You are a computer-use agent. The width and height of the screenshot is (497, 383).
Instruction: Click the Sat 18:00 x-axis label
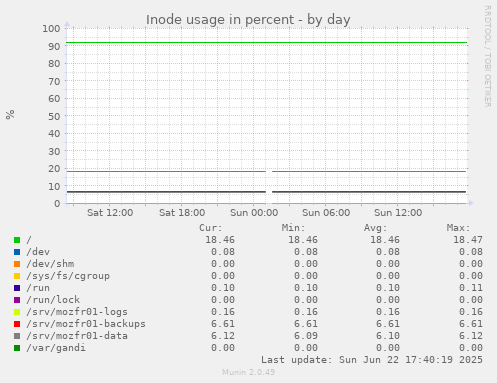click(182, 213)
